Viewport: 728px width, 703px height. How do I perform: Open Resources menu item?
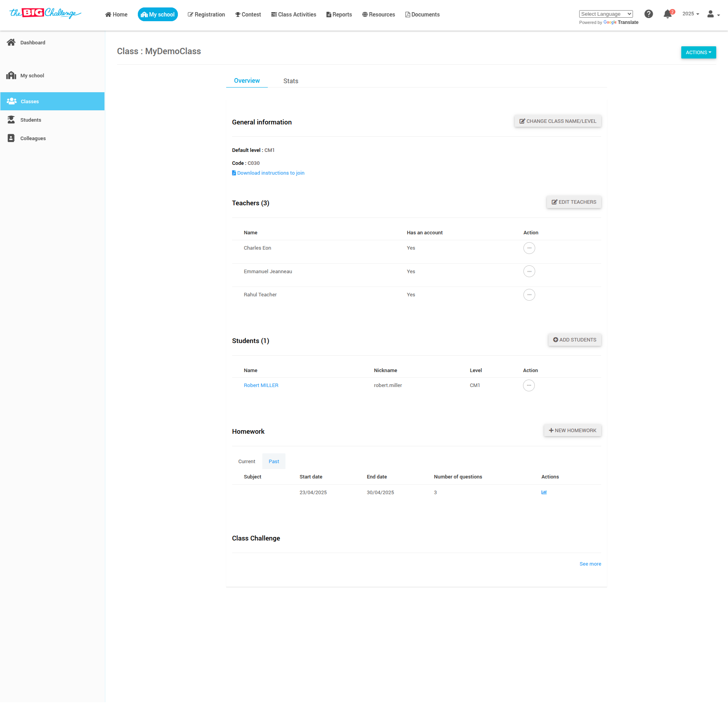click(379, 15)
